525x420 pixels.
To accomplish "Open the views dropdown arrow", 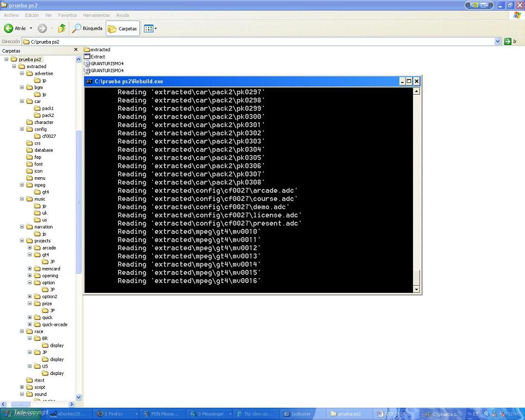I will (x=155, y=28).
